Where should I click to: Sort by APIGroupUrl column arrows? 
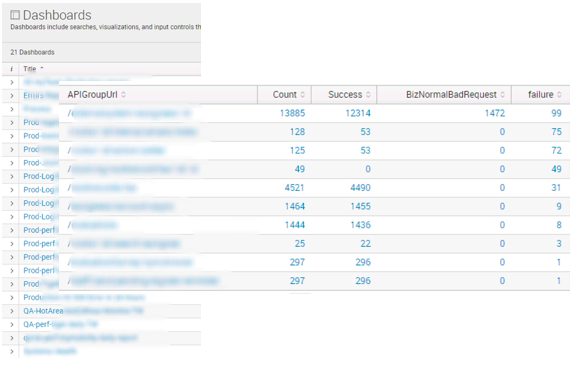(124, 94)
